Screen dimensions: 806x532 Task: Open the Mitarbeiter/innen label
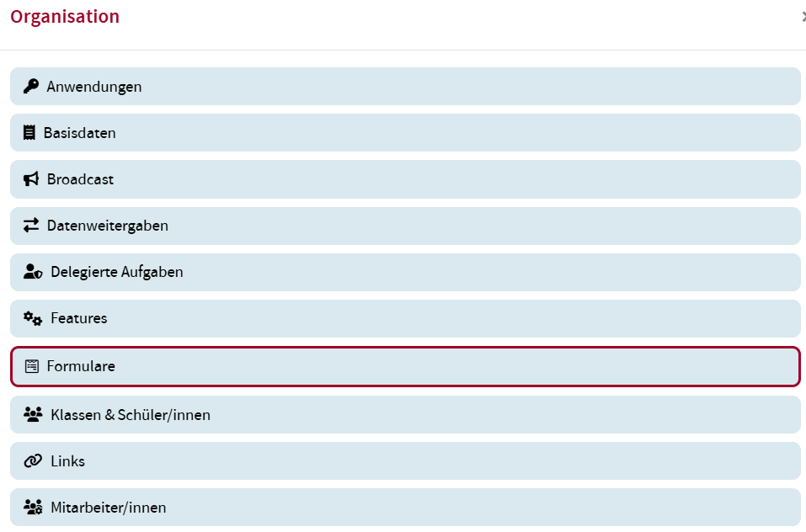(x=109, y=508)
